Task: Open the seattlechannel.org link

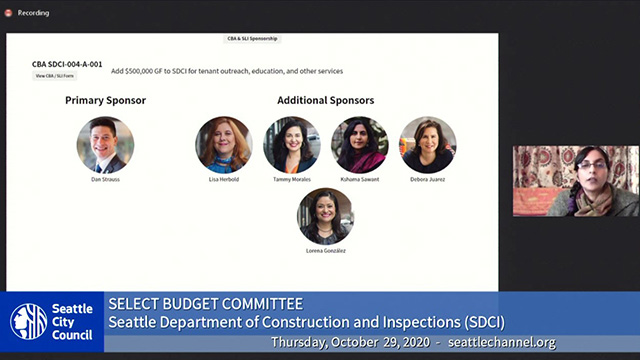Action: [x=502, y=342]
